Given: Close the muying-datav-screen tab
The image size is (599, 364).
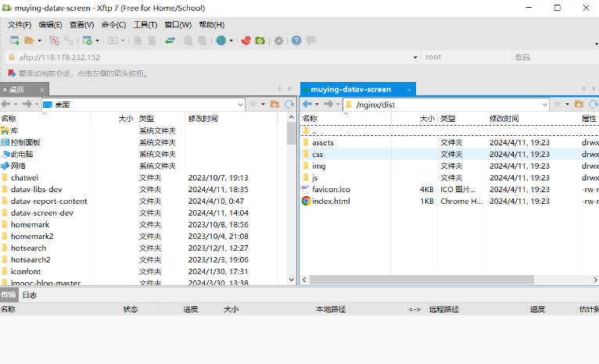Looking at the screenshot, I should (409, 90).
